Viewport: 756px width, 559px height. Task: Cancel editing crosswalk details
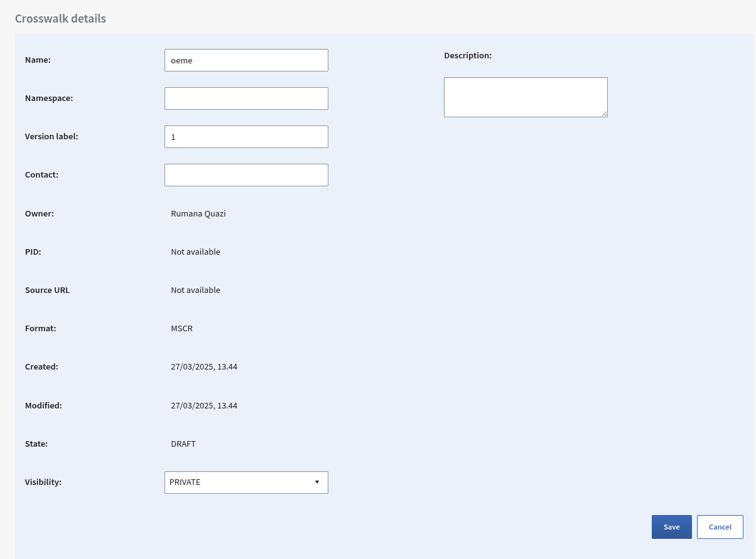(x=720, y=527)
